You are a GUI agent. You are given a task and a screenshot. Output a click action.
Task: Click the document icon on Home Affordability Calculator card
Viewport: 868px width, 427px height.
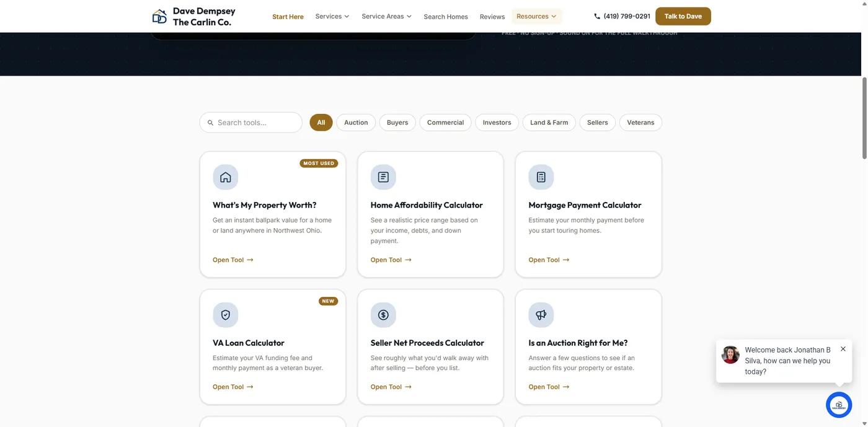click(383, 177)
